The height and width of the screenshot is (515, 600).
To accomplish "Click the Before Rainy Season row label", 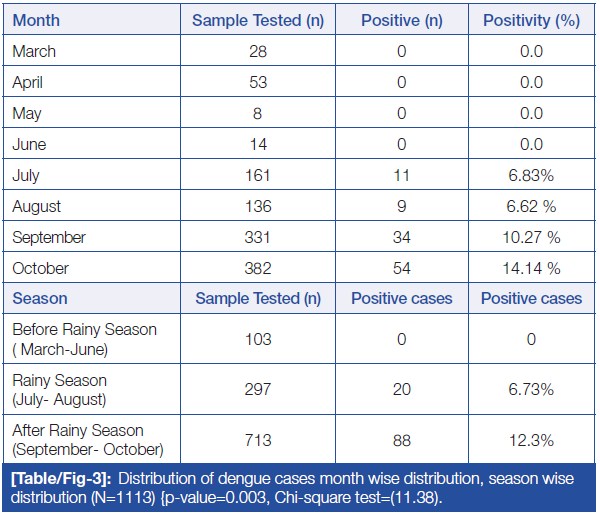I will (x=84, y=339).
